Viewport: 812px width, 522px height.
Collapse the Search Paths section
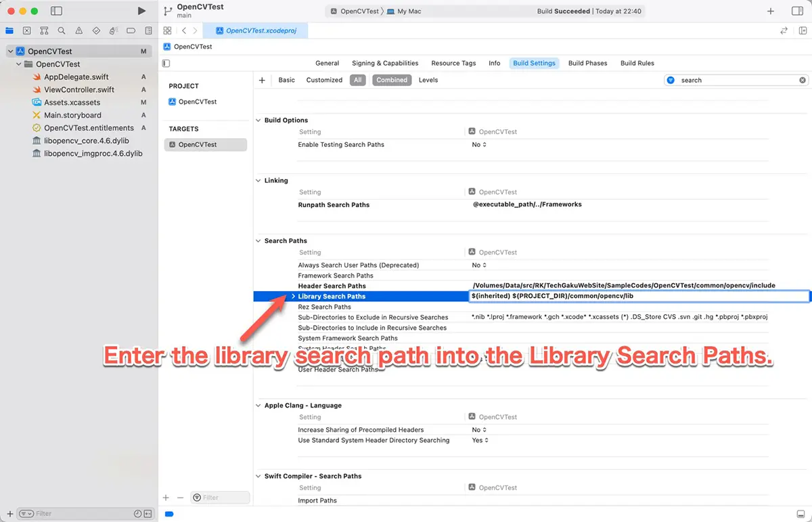click(x=258, y=240)
